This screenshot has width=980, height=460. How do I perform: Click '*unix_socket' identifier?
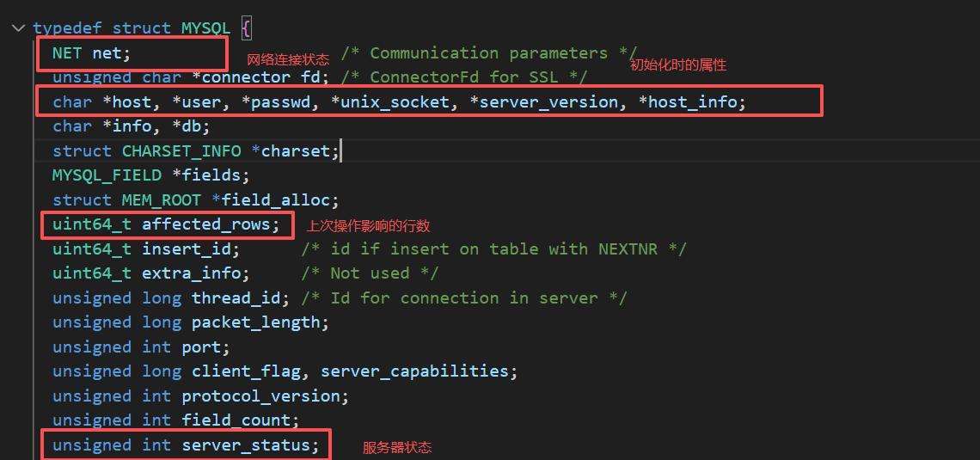click(390, 101)
